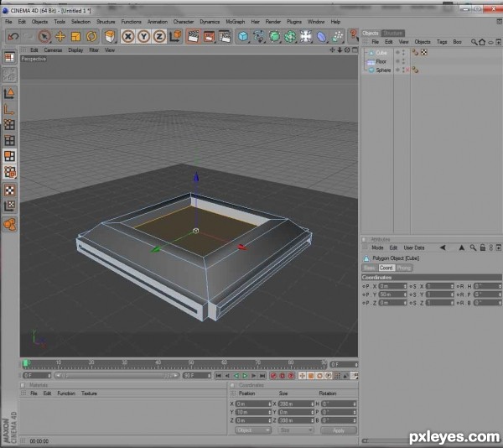Open the particle objects icon
This screenshot has width=503, height=448.
pos(337,36)
